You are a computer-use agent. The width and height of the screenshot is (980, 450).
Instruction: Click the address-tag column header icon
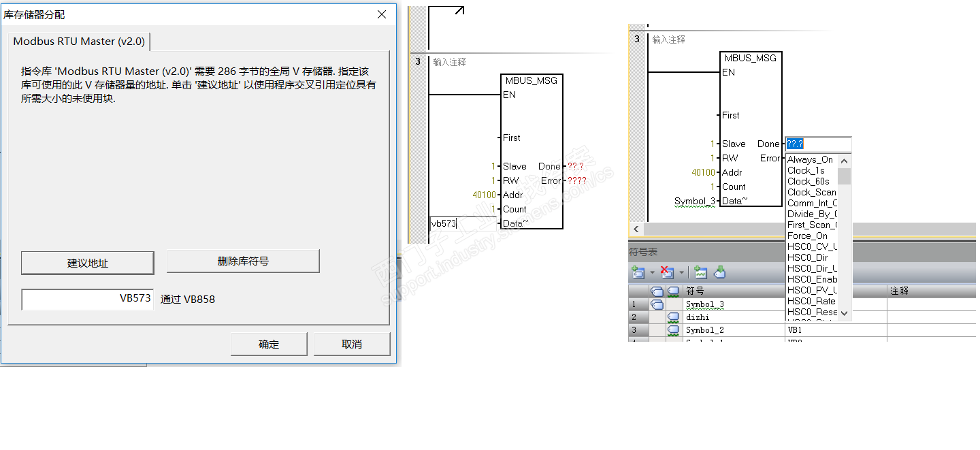[x=657, y=291]
